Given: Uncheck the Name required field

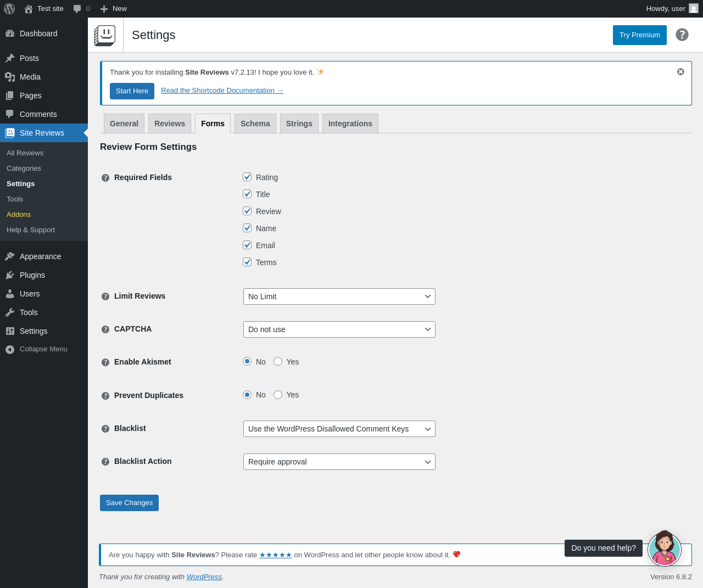Looking at the screenshot, I should [247, 228].
